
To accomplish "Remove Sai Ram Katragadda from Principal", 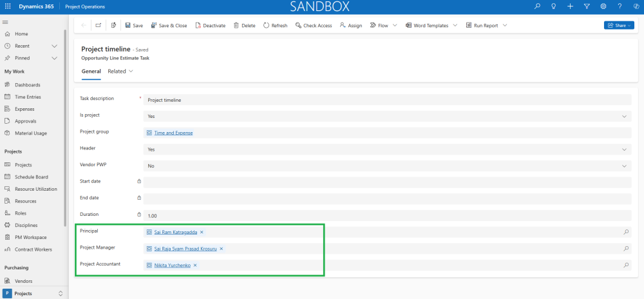I will click(x=202, y=232).
